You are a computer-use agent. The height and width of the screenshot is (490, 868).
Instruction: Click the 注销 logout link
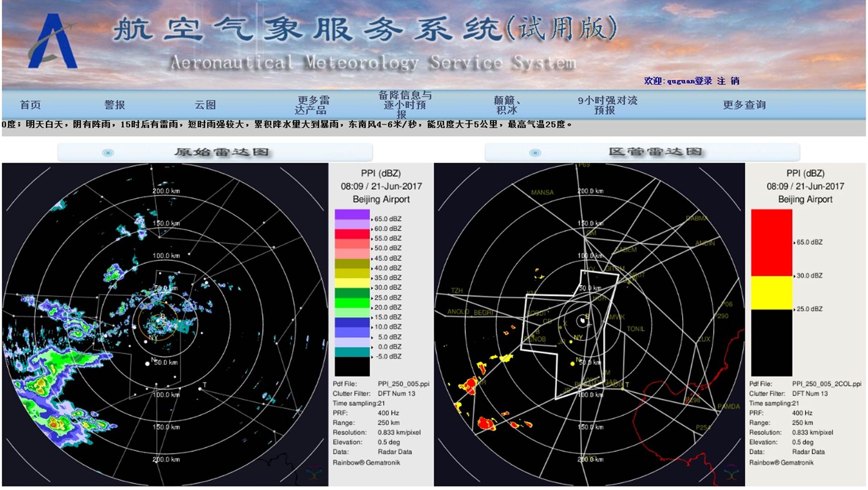pos(728,81)
